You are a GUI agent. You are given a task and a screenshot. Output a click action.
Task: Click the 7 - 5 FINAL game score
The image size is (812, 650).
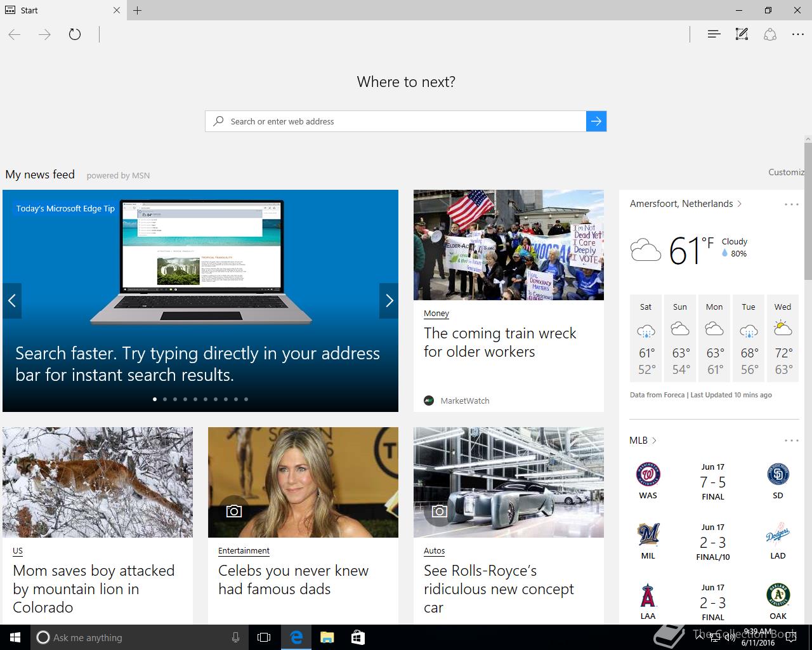point(713,482)
